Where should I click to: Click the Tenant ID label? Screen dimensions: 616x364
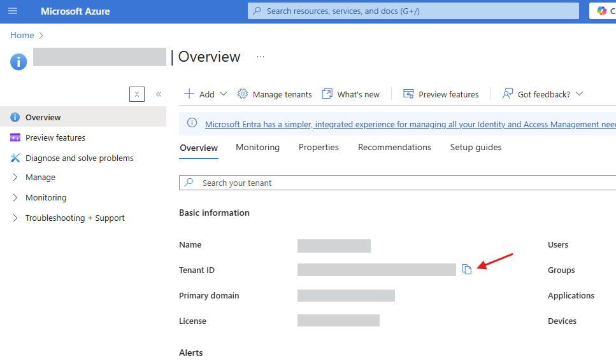coord(197,270)
